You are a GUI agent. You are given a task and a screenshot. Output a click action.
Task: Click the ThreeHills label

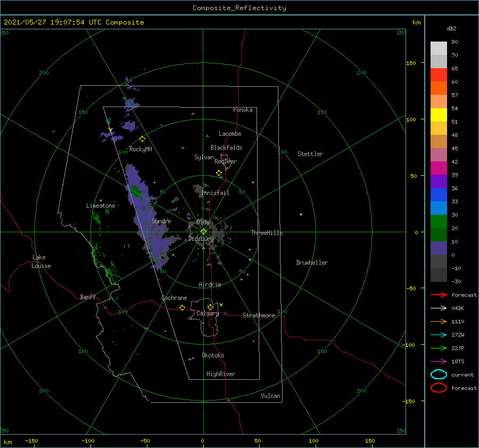point(267,233)
